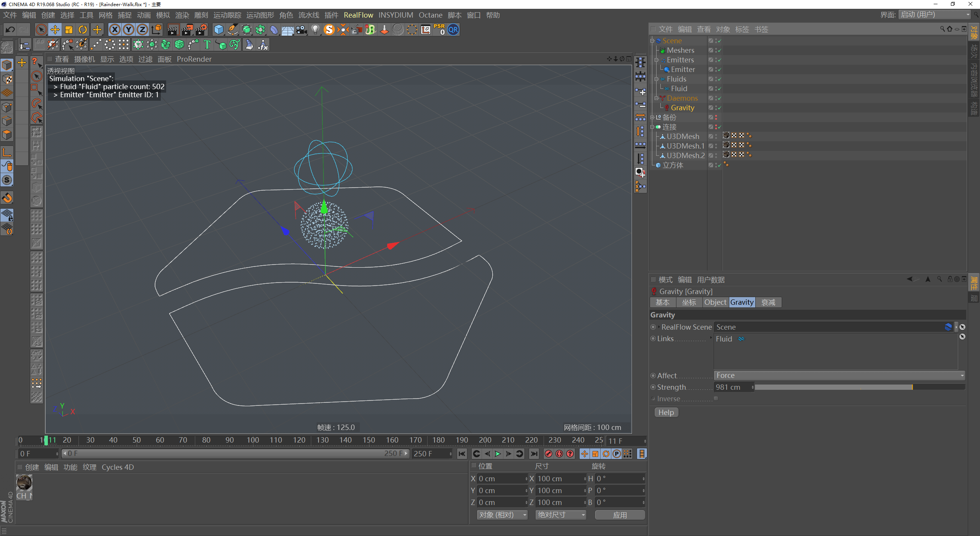Click the 应用 apply button
The height and width of the screenshot is (536, 980).
[620, 515]
